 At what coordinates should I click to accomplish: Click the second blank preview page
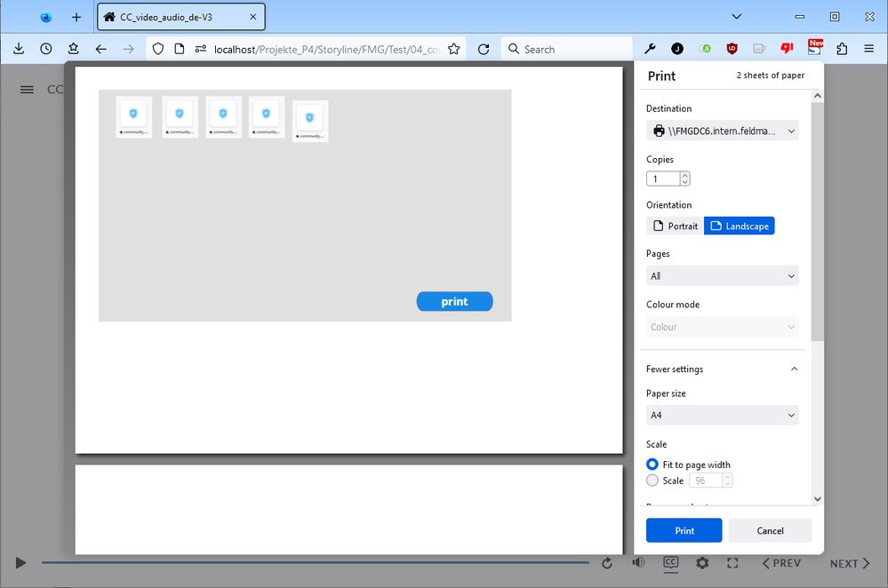pyautogui.click(x=348, y=509)
